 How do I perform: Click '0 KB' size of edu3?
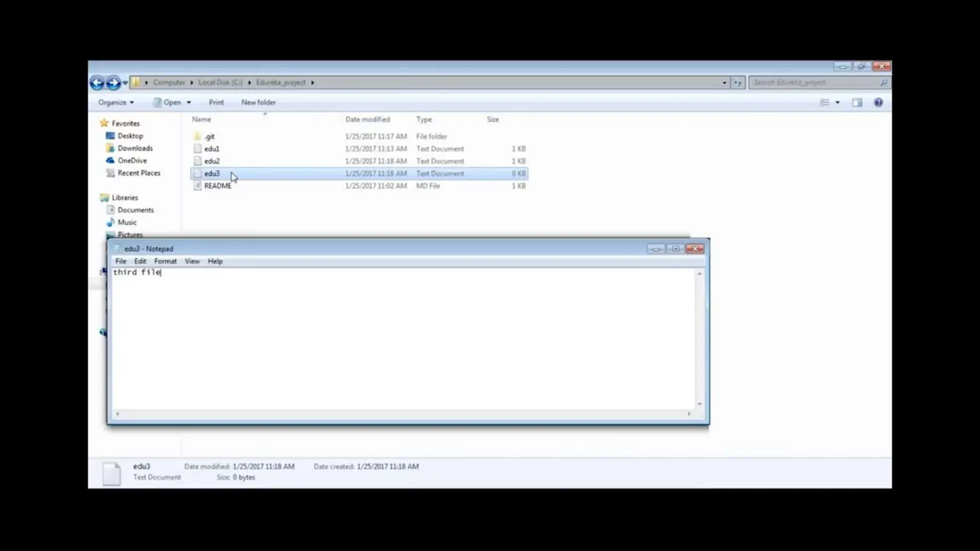(518, 174)
